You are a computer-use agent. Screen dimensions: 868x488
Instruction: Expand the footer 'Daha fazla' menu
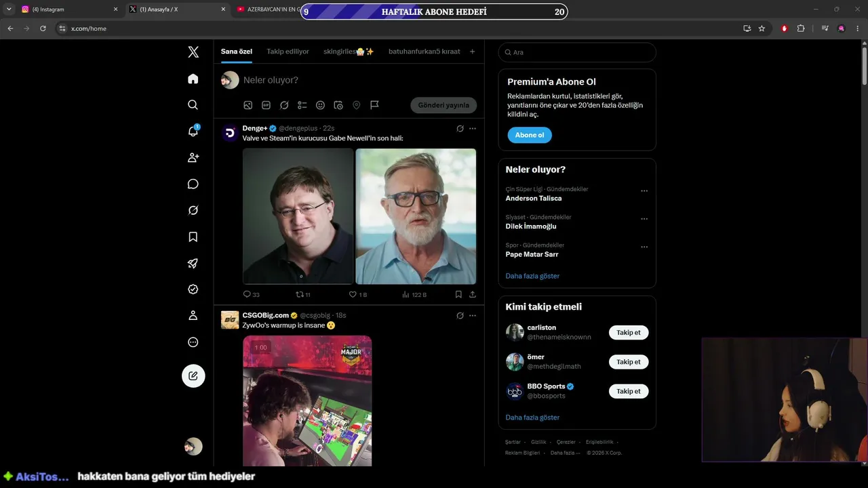tap(565, 453)
